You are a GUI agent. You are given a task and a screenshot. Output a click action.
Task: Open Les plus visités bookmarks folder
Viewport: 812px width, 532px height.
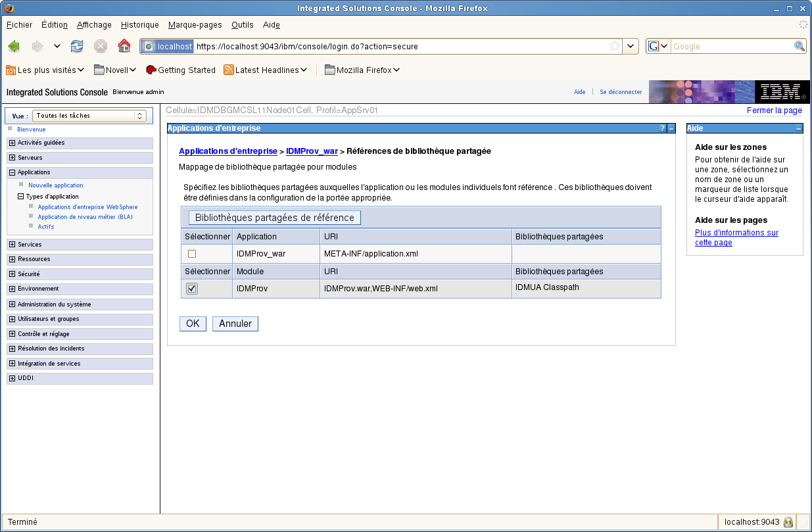[45, 70]
